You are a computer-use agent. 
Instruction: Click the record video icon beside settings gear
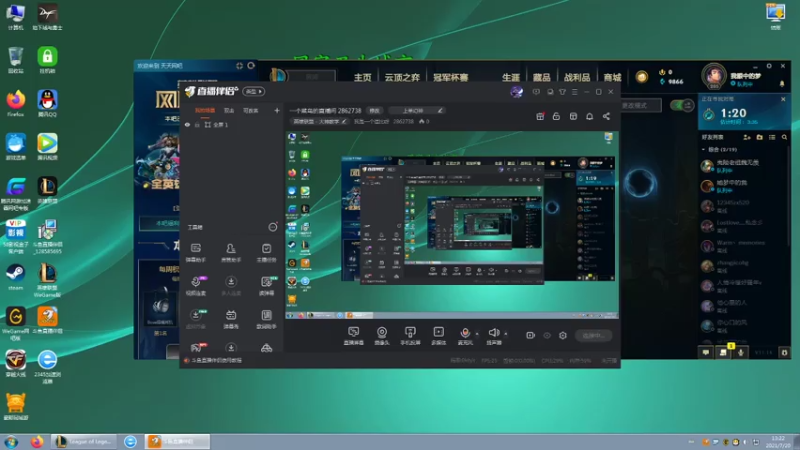point(530,335)
